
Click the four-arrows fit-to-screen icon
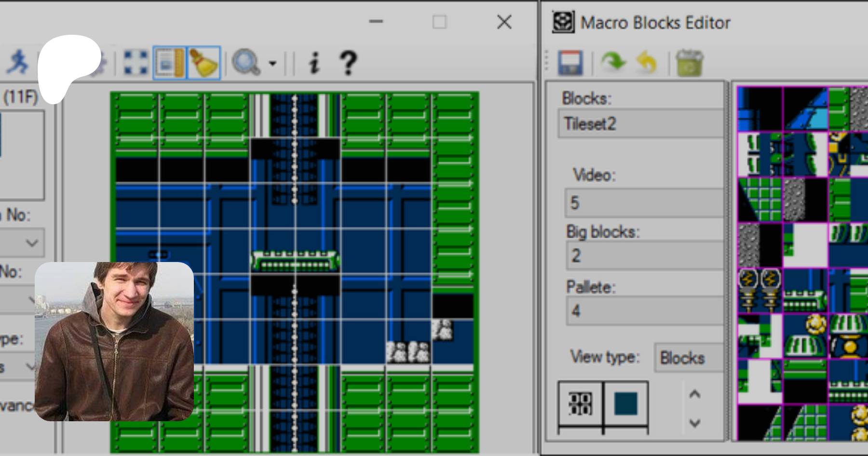pyautogui.click(x=136, y=63)
